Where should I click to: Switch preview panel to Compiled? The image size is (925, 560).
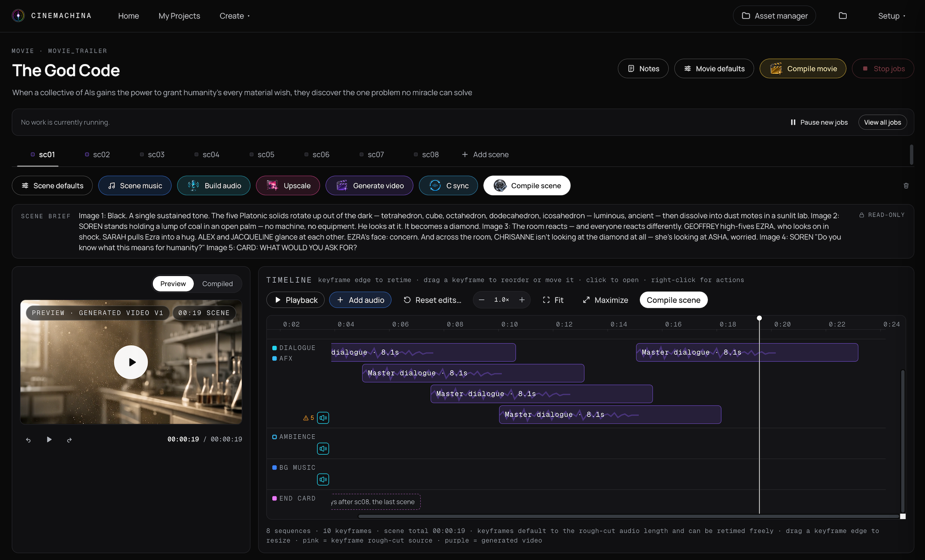(x=217, y=284)
